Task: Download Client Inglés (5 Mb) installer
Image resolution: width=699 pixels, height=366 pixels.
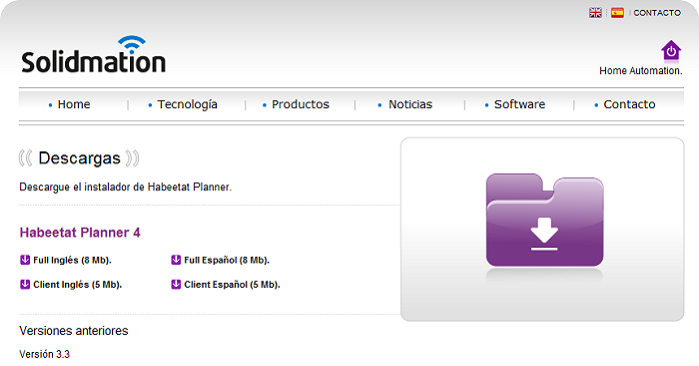Action: (78, 284)
